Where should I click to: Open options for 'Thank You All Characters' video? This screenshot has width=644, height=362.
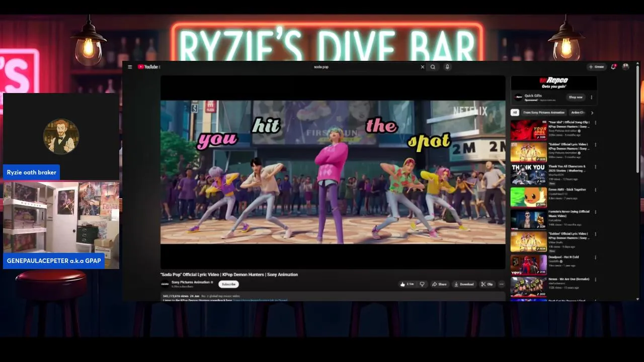coord(596,167)
